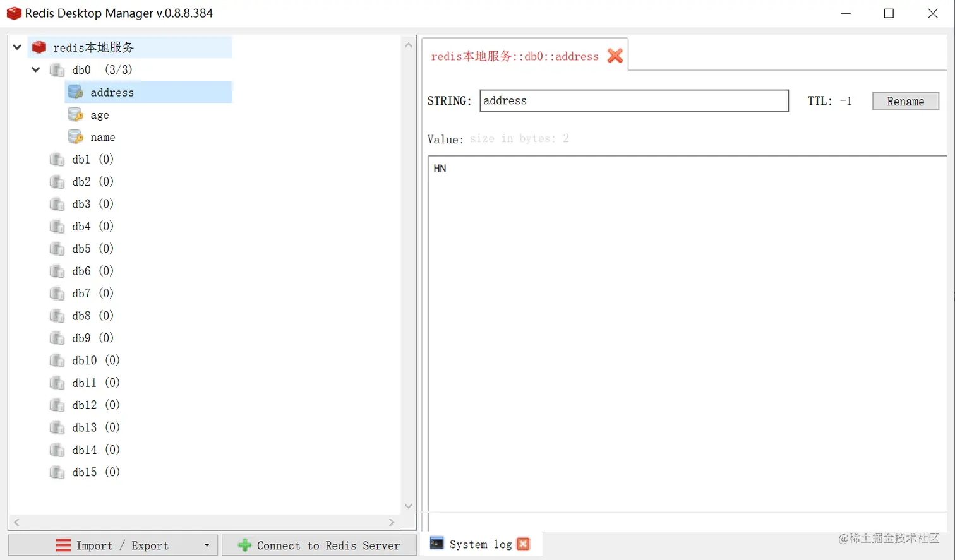
Task: Click the db5 database icon
Action: click(x=57, y=249)
